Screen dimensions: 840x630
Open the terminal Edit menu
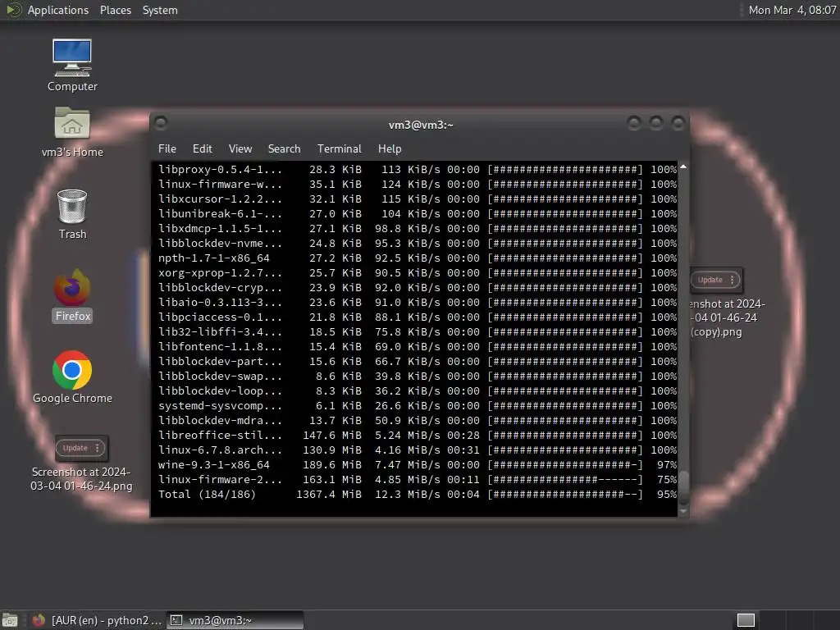click(202, 149)
